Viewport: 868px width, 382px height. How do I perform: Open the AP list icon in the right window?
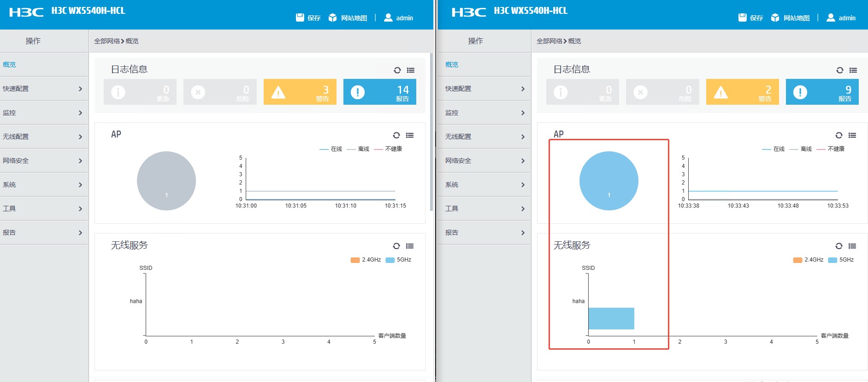point(852,135)
